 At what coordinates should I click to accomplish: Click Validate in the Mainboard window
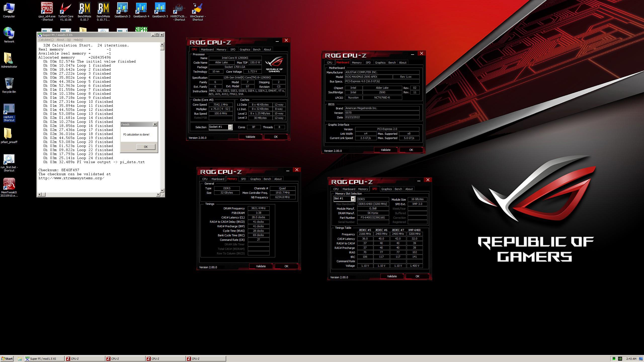pyautogui.click(x=386, y=150)
